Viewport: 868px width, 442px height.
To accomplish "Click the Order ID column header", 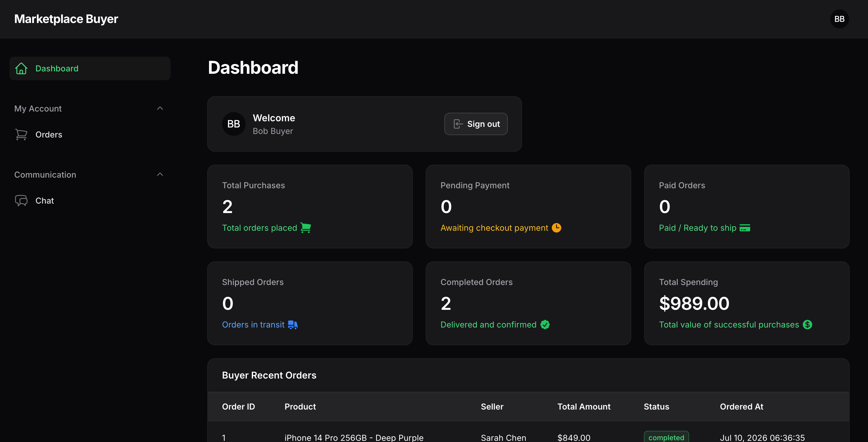I will (x=238, y=407).
